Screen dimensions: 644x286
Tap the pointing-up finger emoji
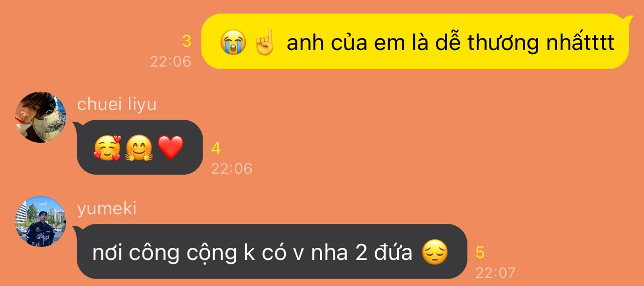pyautogui.click(x=264, y=42)
